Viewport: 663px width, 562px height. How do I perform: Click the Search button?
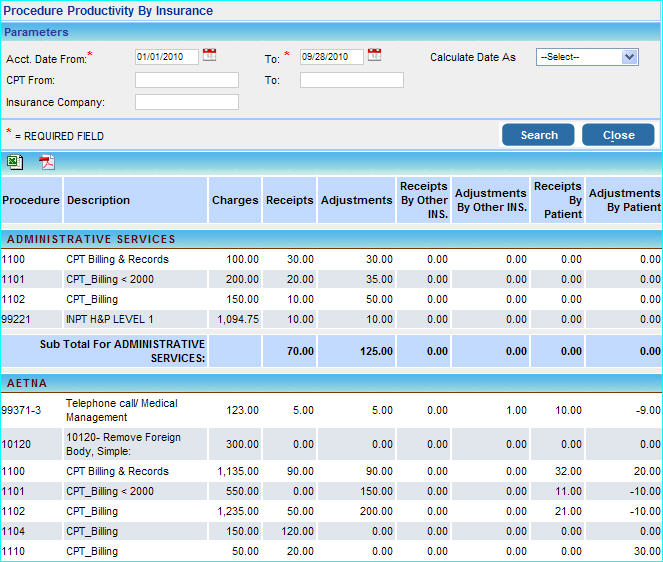click(x=538, y=135)
